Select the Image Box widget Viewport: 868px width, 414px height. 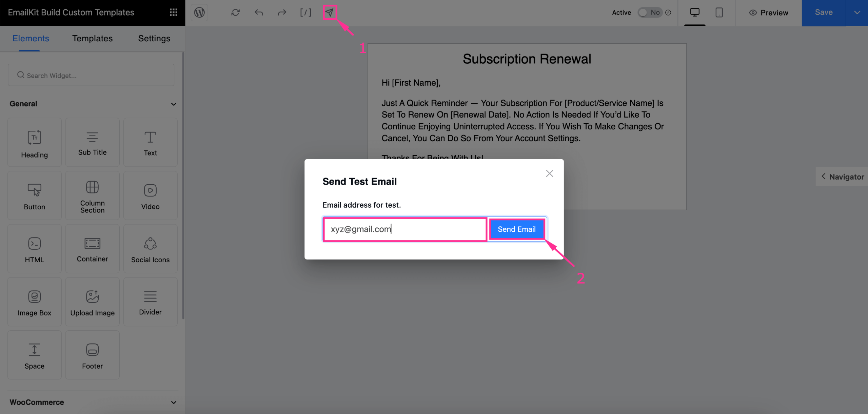click(35, 302)
